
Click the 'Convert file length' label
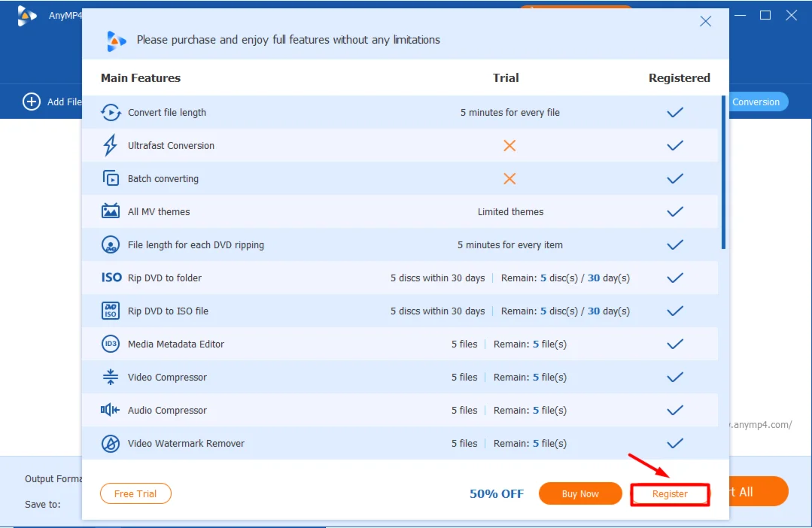tap(167, 112)
